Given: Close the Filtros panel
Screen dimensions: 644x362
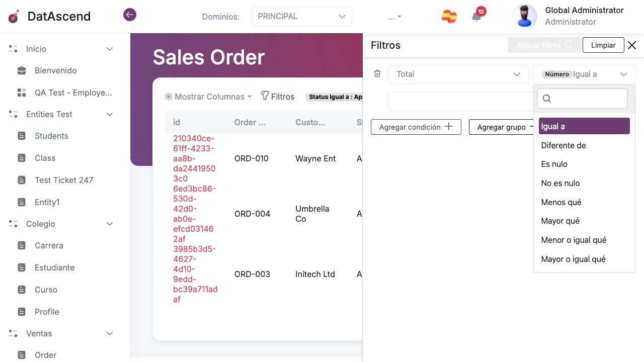Looking at the screenshot, I should (632, 45).
